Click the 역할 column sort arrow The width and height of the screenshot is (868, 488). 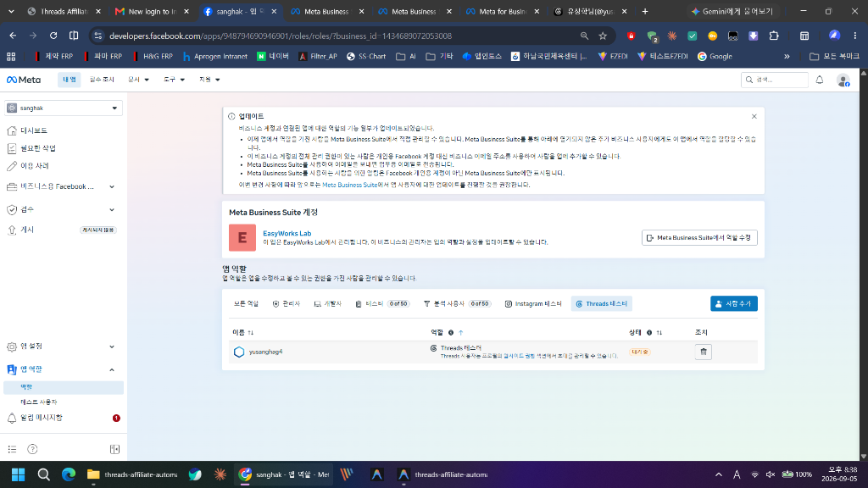[x=460, y=332]
